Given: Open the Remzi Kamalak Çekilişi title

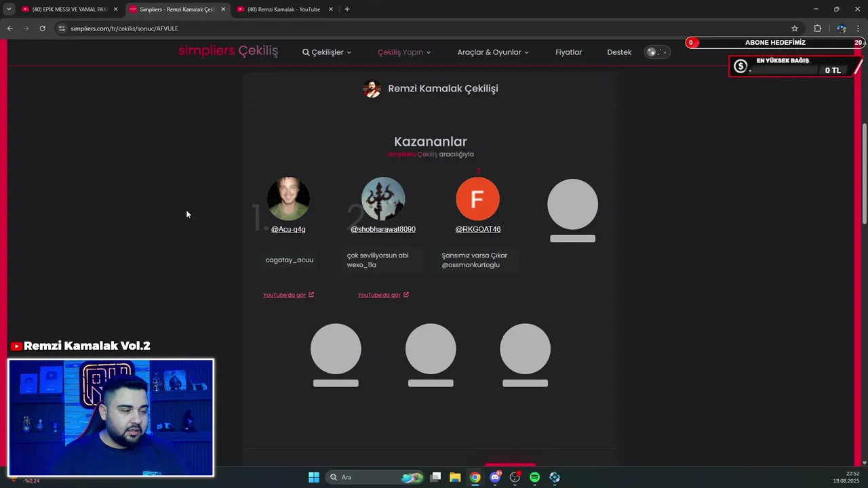Looking at the screenshot, I should coord(443,89).
